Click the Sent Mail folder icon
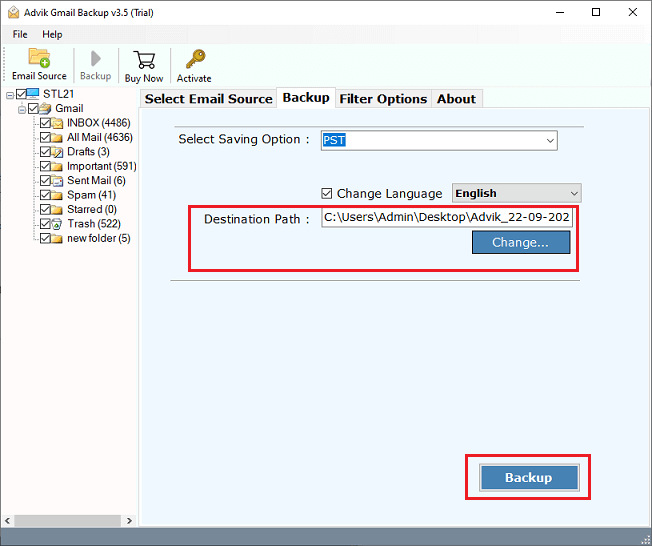The height and width of the screenshot is (546, 652). 57,180
